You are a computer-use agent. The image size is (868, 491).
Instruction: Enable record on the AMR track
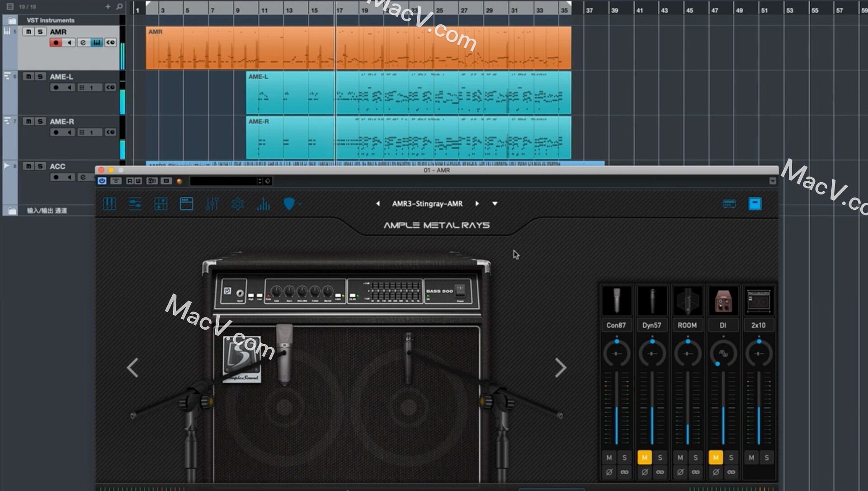click(56, 42)
